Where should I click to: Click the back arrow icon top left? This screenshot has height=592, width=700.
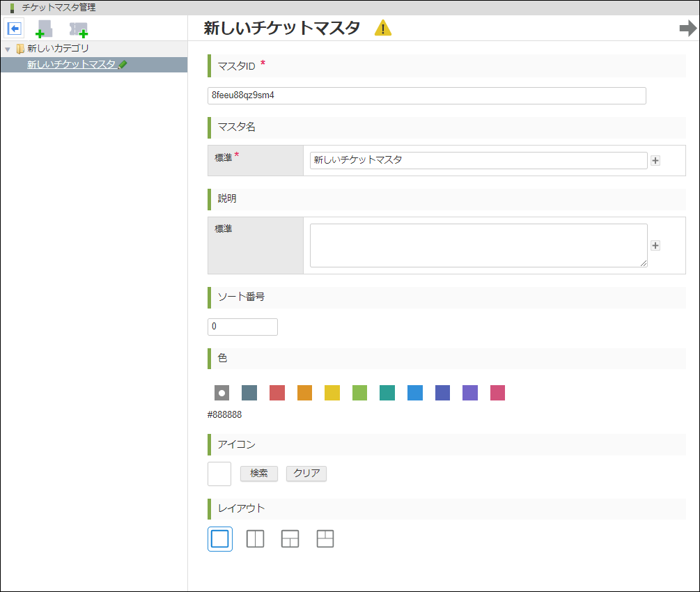click(x=14, y=29)
